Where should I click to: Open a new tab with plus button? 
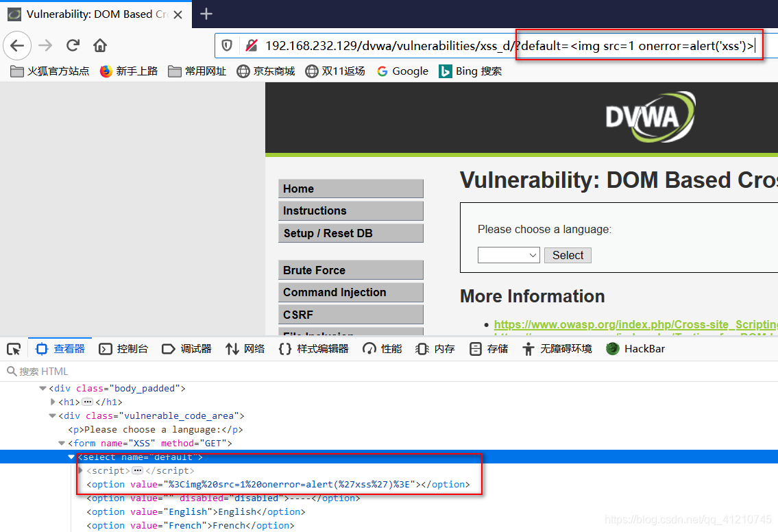[x=206, y=14]
